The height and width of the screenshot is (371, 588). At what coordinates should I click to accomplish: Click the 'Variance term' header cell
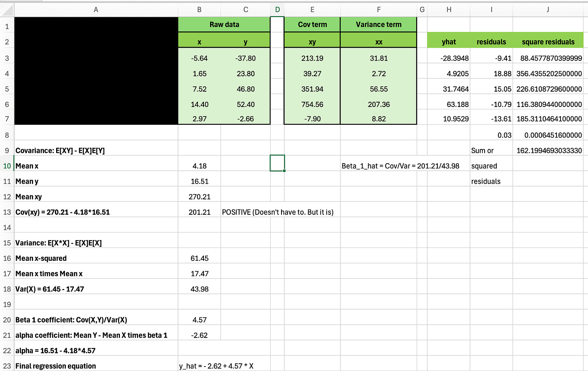tap(378, 25)
